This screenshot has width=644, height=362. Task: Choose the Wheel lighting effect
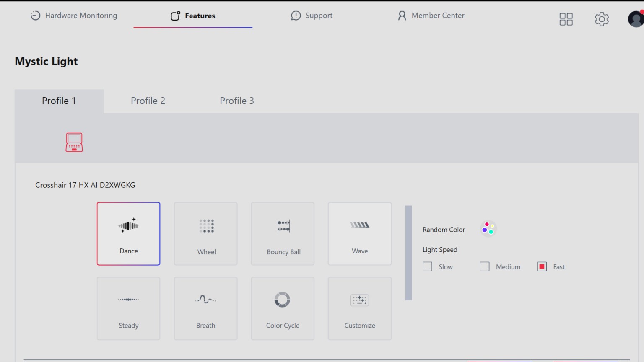(206, 234)
